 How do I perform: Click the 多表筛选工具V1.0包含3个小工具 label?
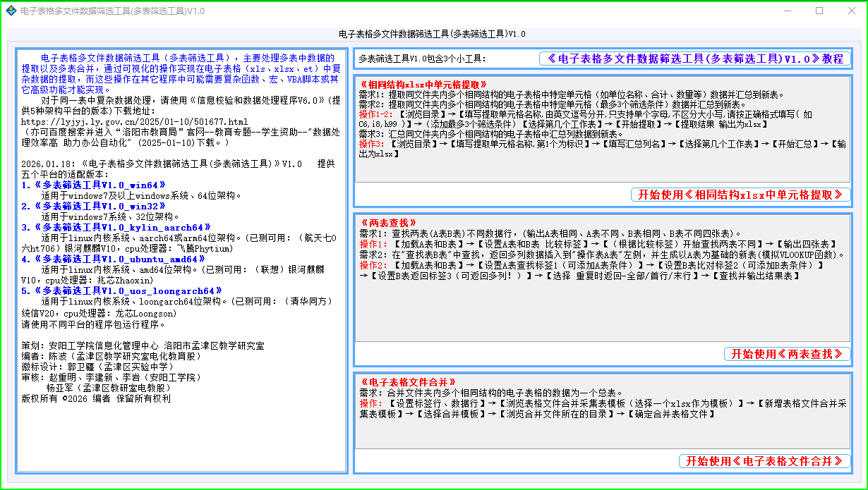422,59
